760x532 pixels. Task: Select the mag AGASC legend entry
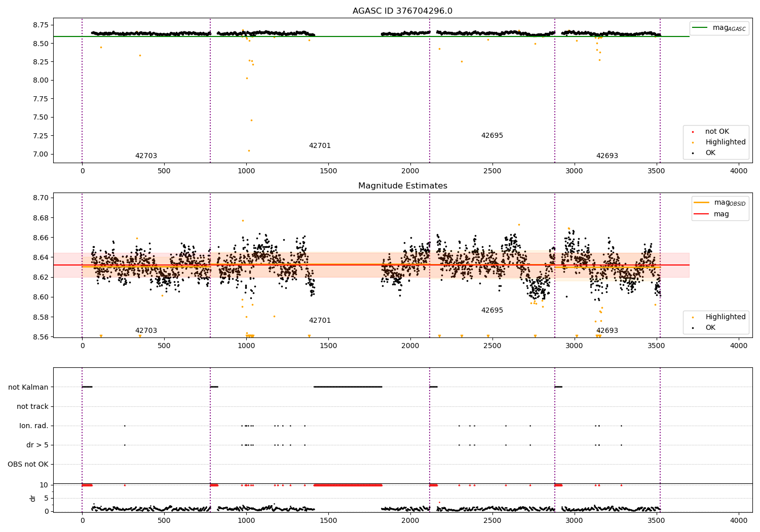point(719,28)
